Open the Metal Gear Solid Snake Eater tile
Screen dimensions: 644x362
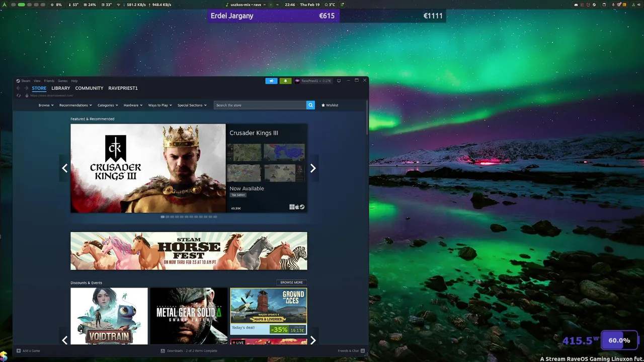189,316
